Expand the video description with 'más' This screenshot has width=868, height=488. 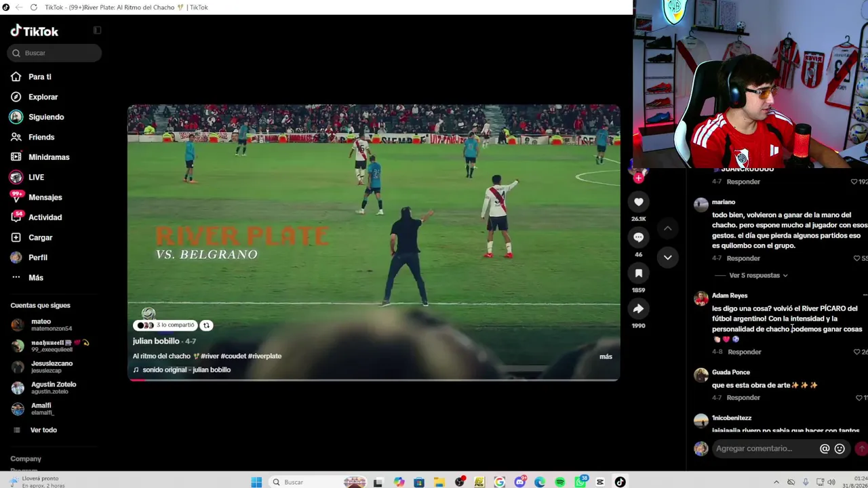point(606,357)
